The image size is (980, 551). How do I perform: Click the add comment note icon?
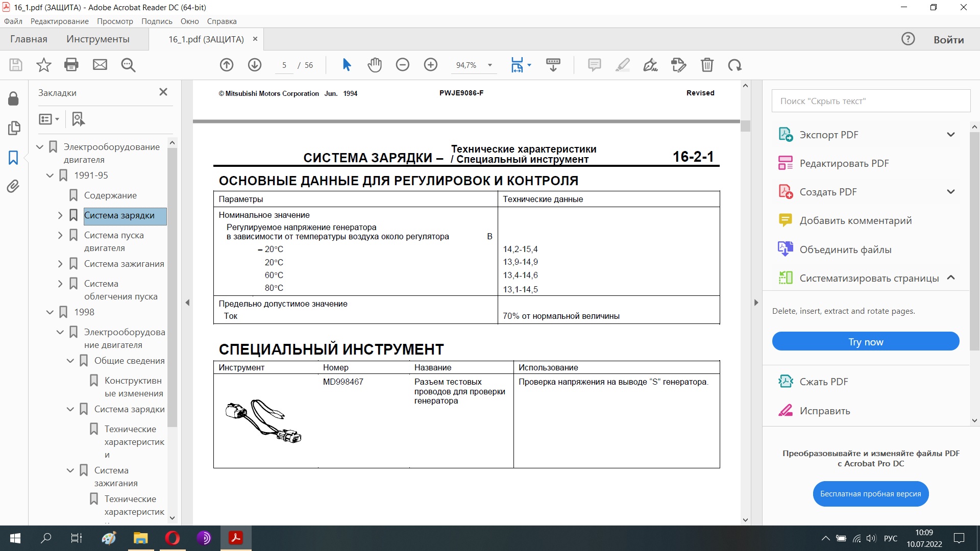click(594, 65)
